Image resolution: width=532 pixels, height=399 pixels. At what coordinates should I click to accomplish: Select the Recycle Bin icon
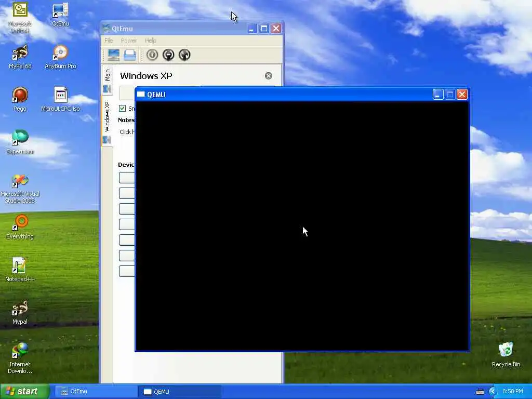click(506, 355)
